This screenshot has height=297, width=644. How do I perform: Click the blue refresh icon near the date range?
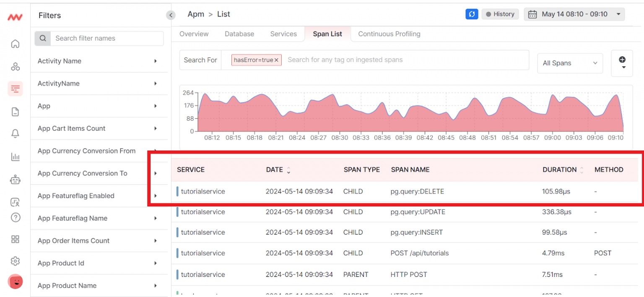(471, 14)
